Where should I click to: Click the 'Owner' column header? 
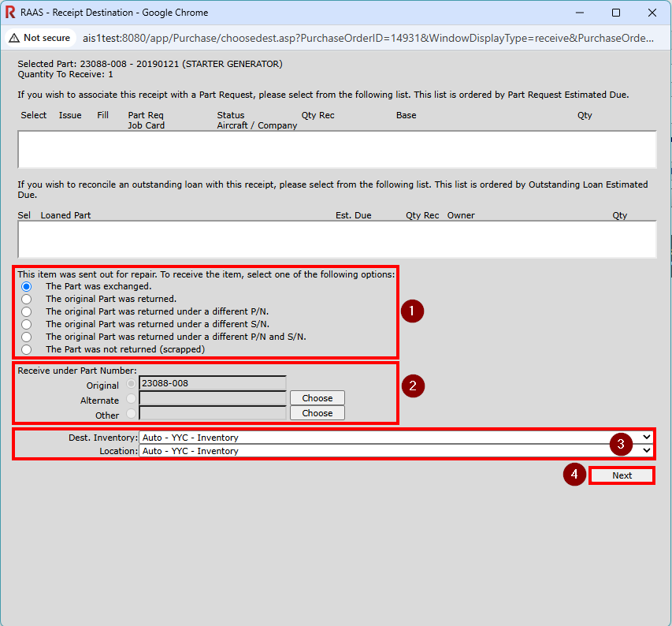pyautogui.click(x=461, y=215)
